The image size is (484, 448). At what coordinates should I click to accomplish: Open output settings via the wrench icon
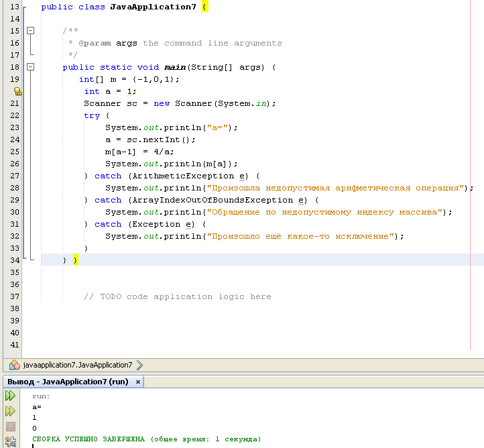click(11, 441)
